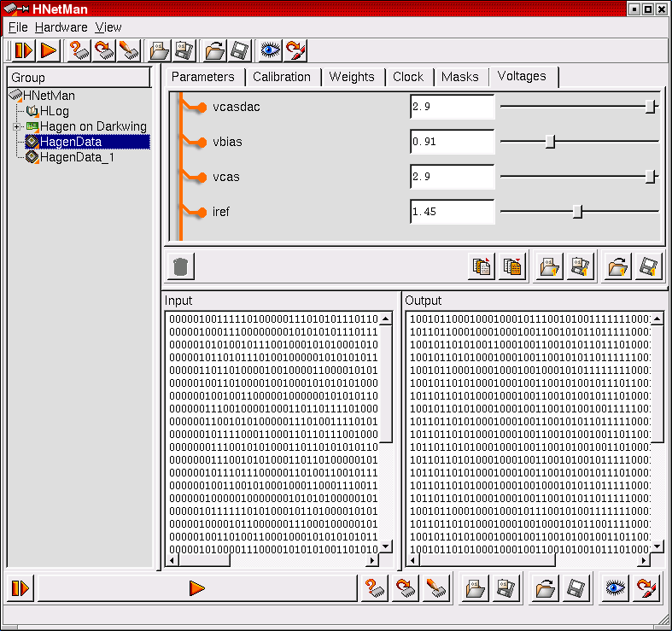Click the top toolbar blue eye icon
672x631 pixels.
(270, 50)
